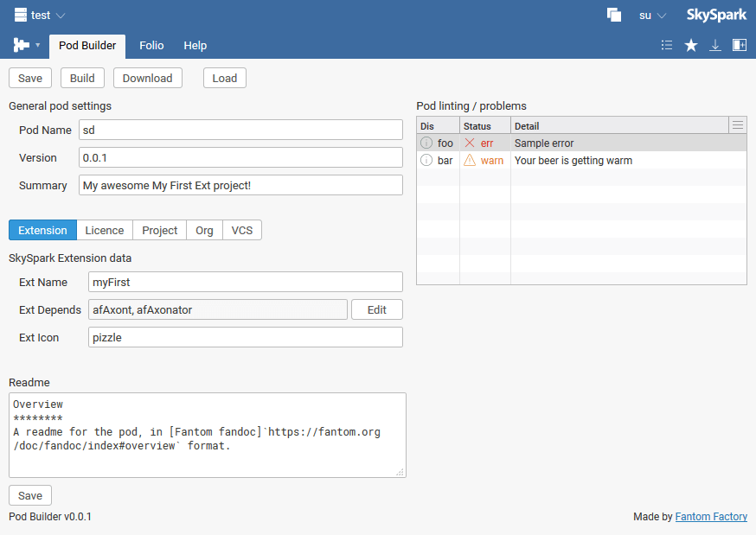
Task: Click the info icon on bar row
Action: pyautogui.click(x=426, y=161)
